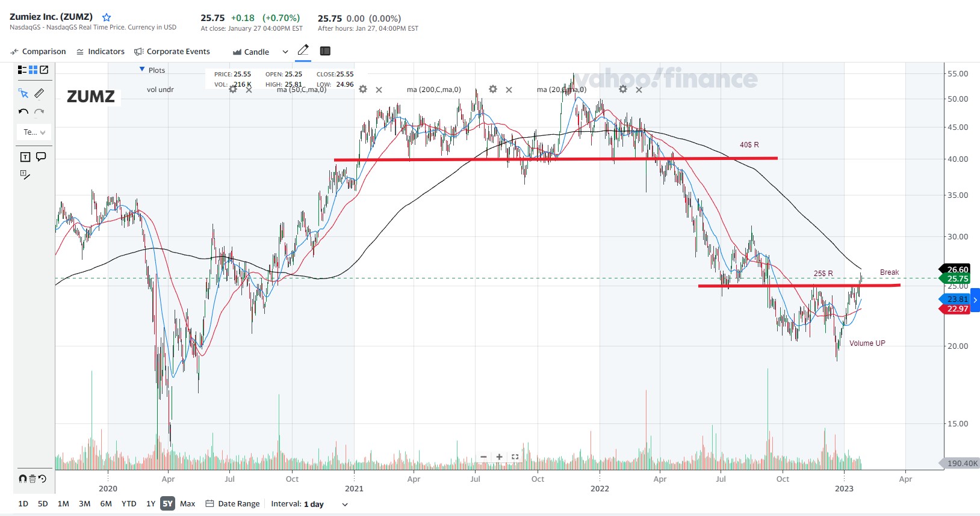Open settings gear for ma (20,C,ma,0)
980x516 pixels.
(623, 90)
